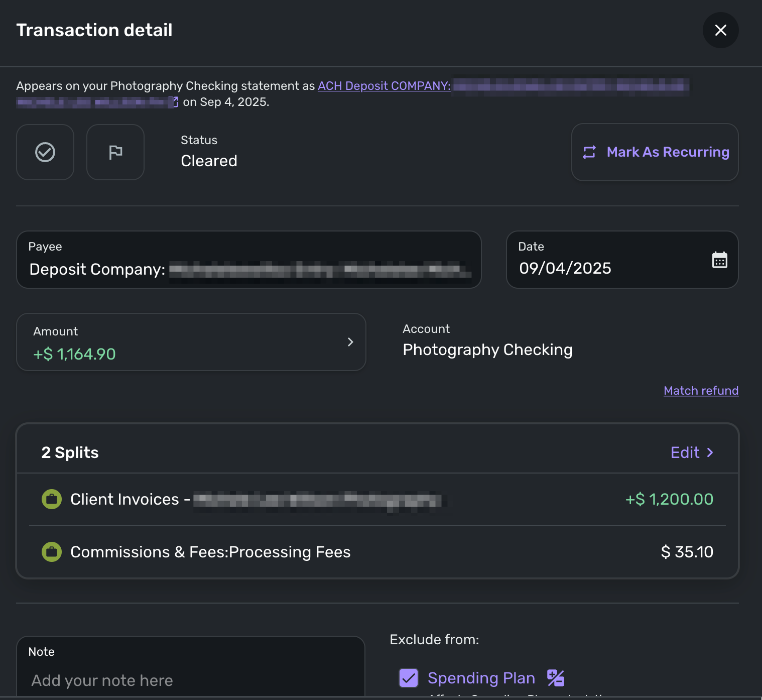Click the Spending Plan label
The image size is (762, 700).
coord(481,678)
